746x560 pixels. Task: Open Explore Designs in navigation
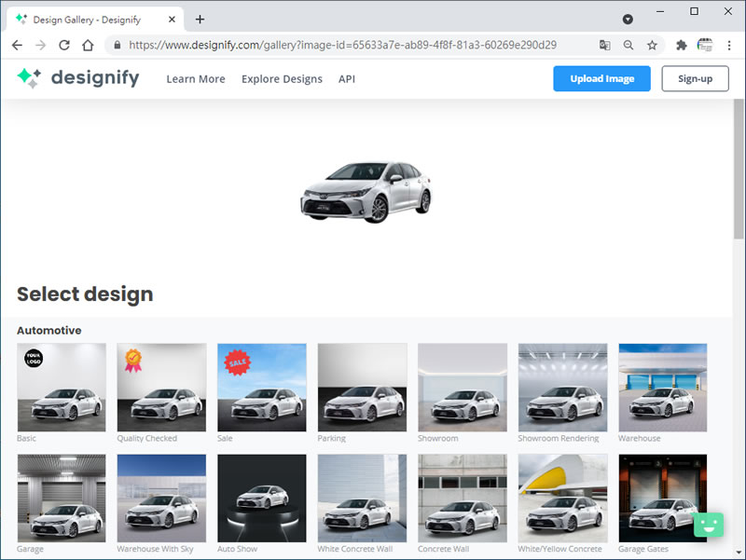tap(282, 79)
